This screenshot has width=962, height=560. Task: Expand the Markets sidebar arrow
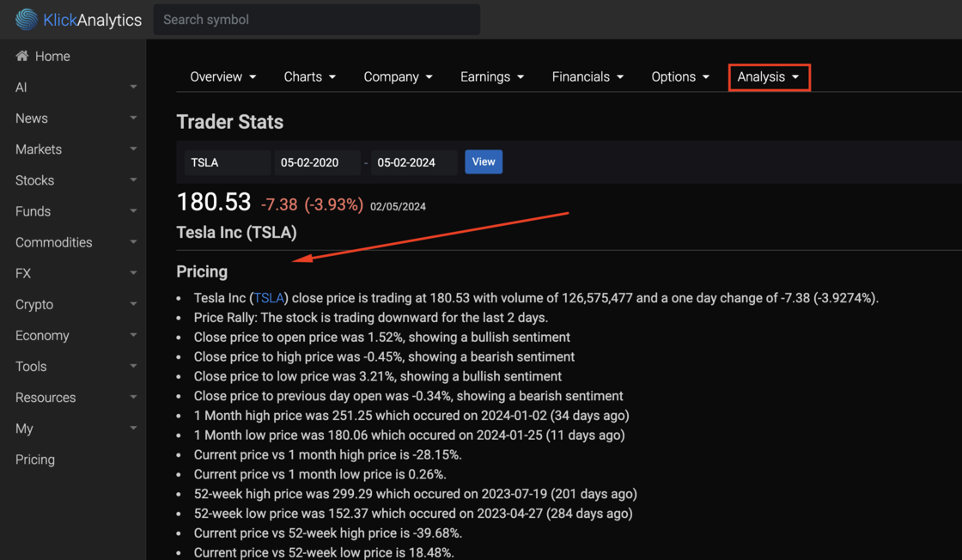point(133,149)
